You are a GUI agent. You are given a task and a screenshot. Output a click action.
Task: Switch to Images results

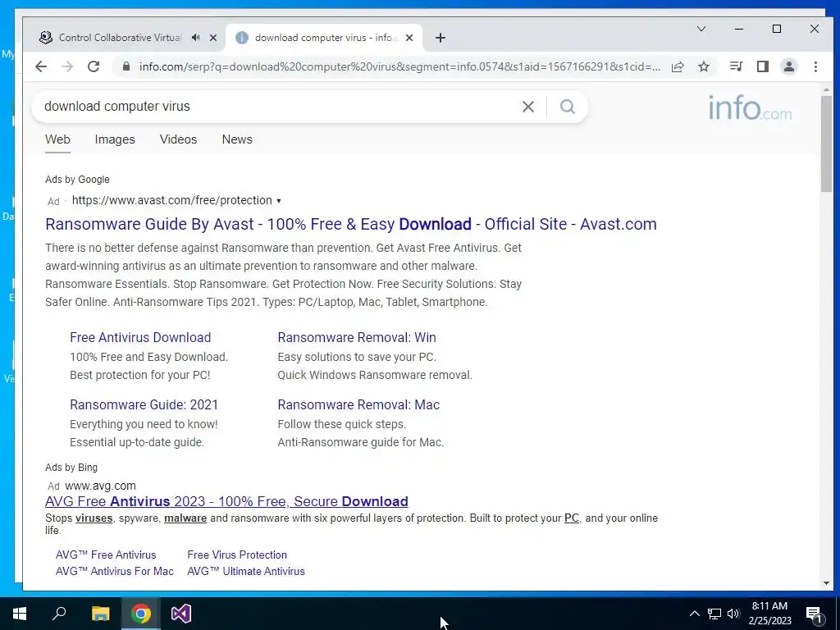[115, 139]
